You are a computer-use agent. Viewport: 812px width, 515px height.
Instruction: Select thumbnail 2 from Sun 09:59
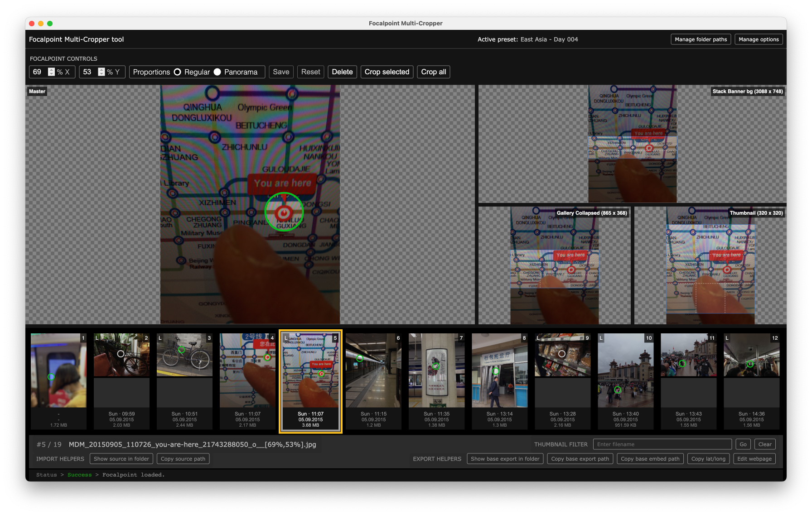click(121, 381)
